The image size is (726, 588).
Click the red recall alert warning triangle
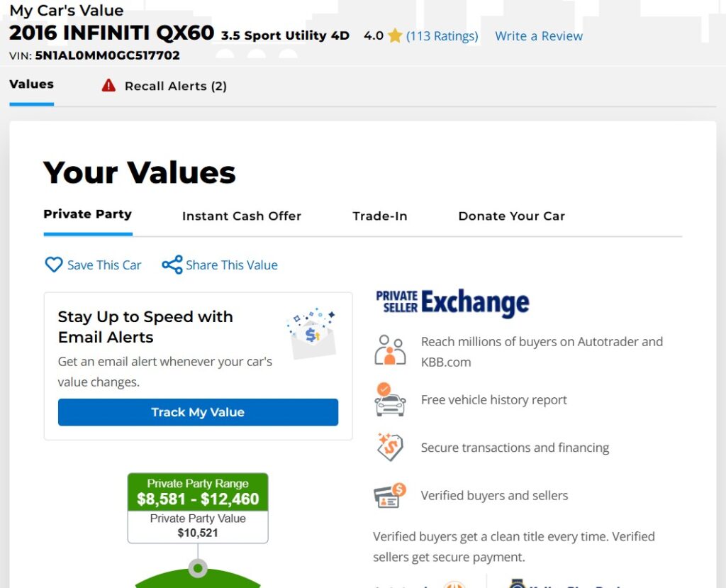coord(108,86)
